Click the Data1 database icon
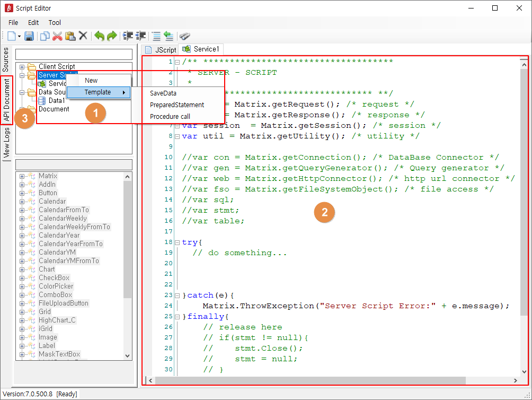 pyautogui.click(x=42, y=100)
